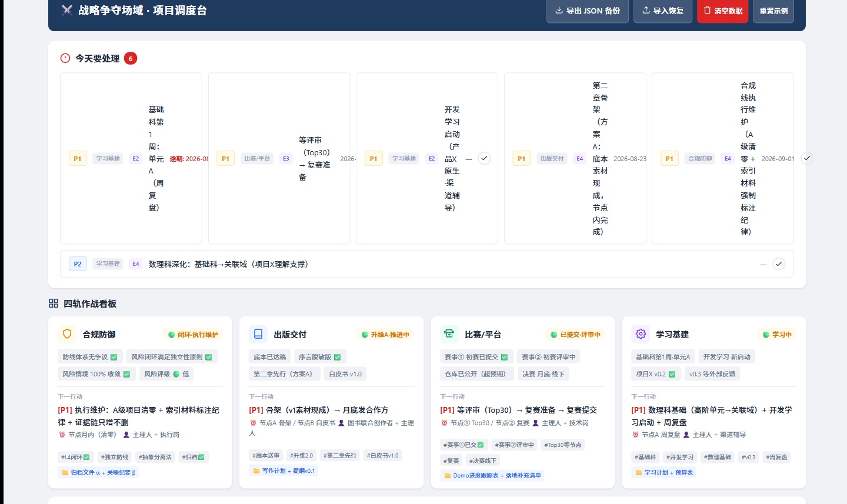Image resolution: width=847 pixels, height=504 pixels.
Task: Click tag #底本送审
Action: 266,455
